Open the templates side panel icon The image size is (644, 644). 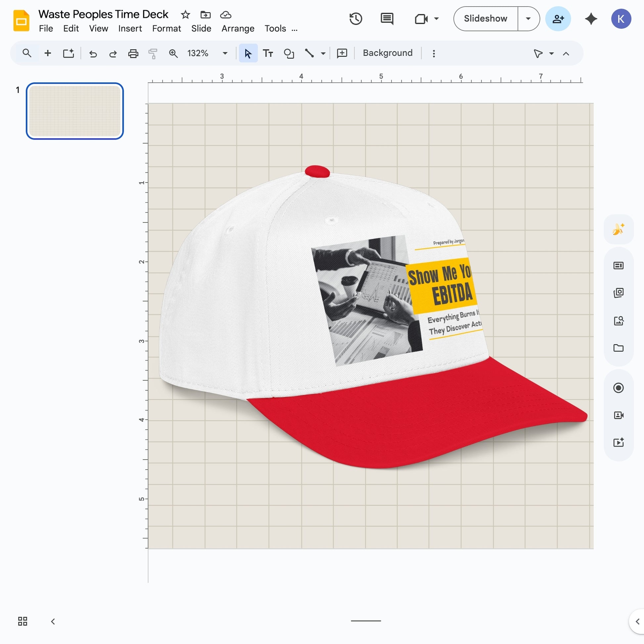coord(618,265)
